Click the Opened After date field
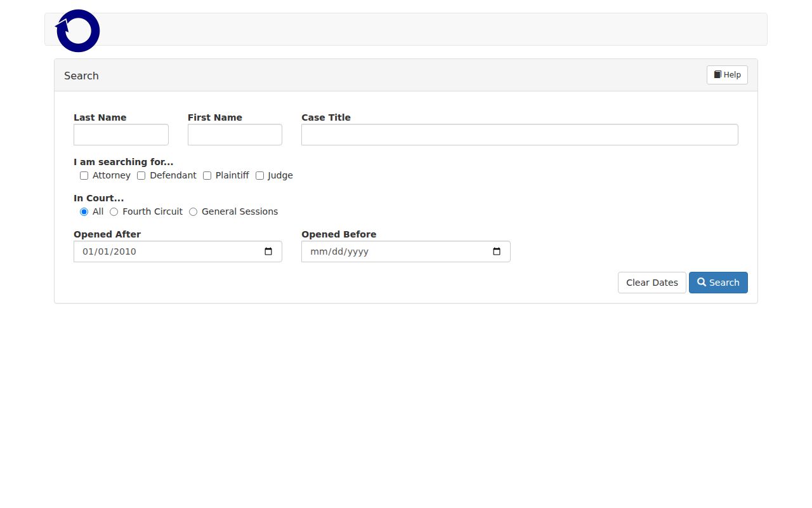Viewport: 812px width, 508px height. click(178, 251)
